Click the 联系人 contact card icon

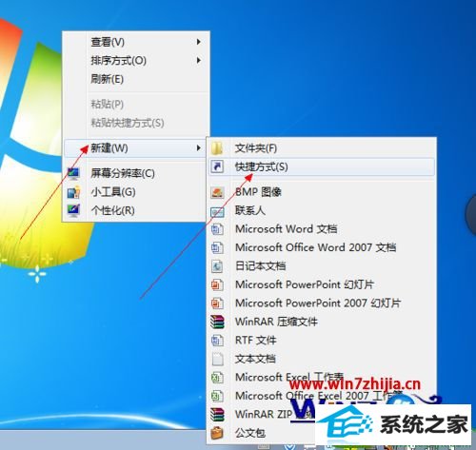click(x=217, y=211)
